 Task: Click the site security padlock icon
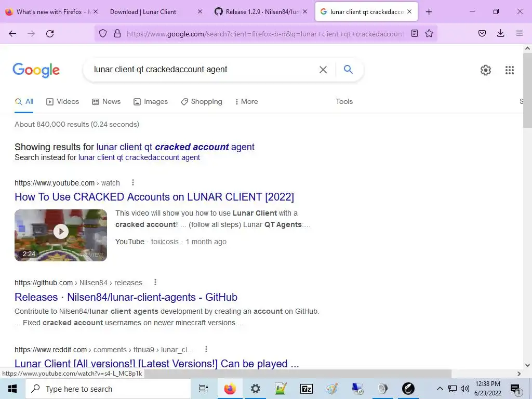[x=117, y=33]
